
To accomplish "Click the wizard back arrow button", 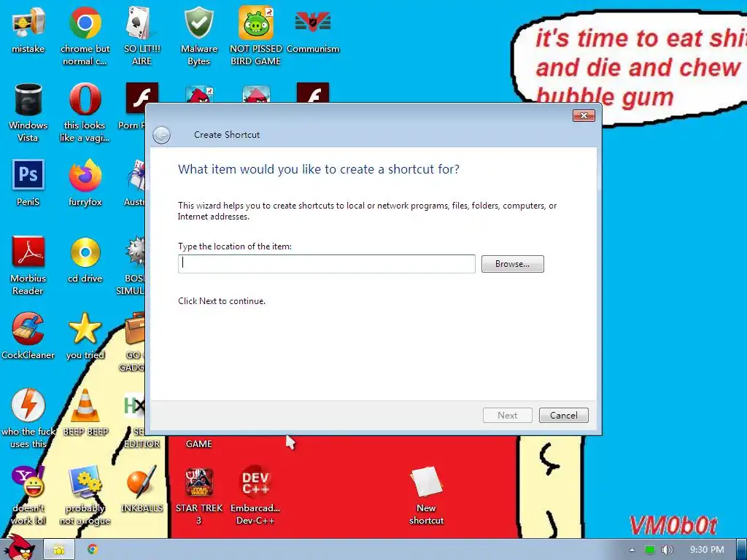I will 161,135.
